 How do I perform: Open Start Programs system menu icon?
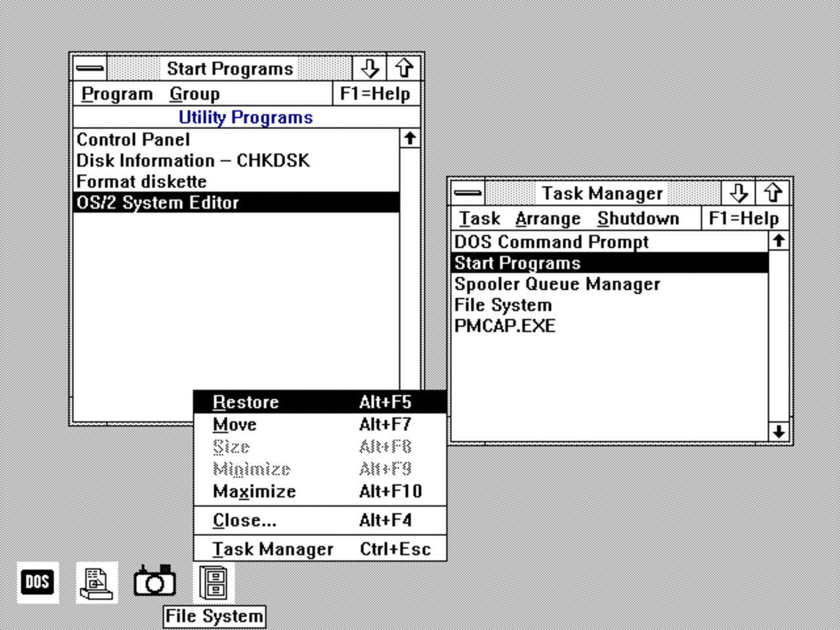coord(89,68)
